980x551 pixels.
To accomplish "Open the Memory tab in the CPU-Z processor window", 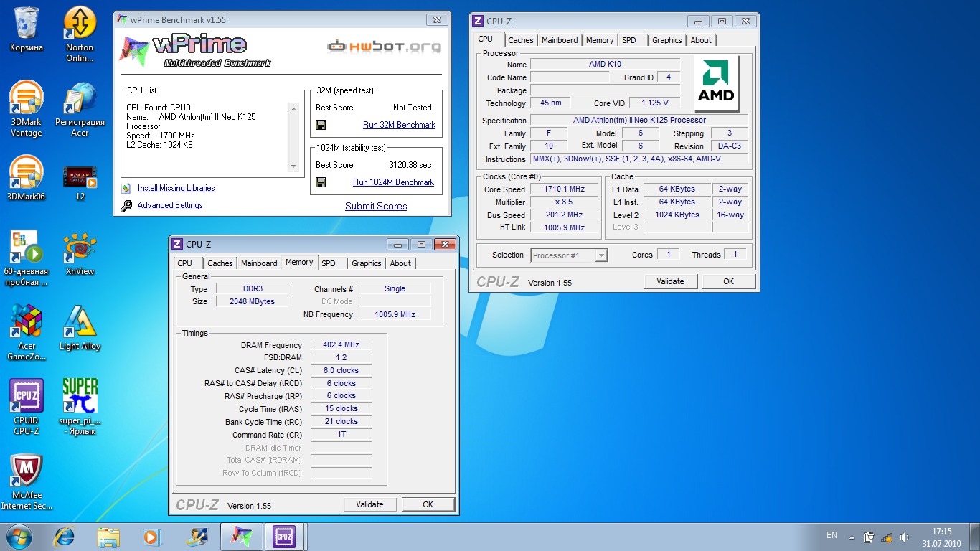I will pos(600,40).
